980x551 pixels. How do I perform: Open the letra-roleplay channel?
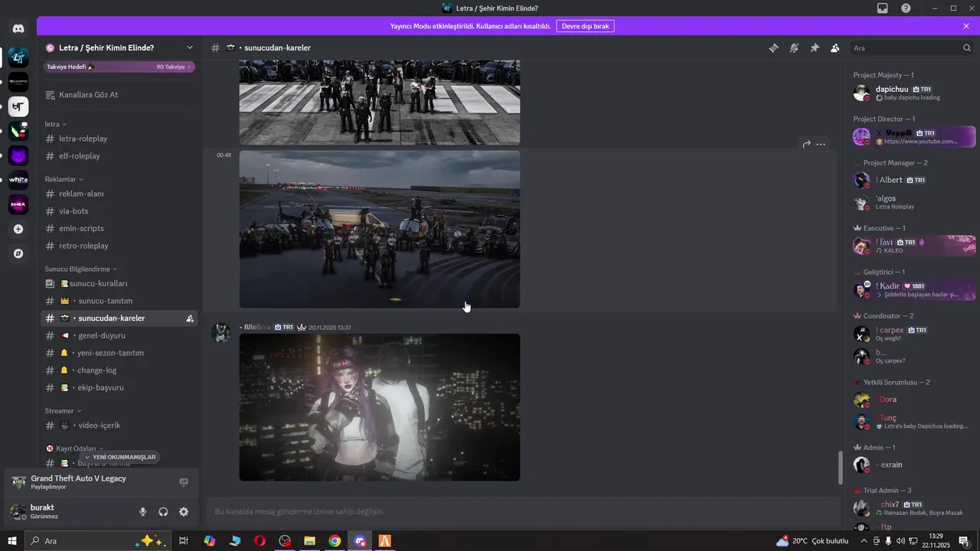(x=119, y=139)
